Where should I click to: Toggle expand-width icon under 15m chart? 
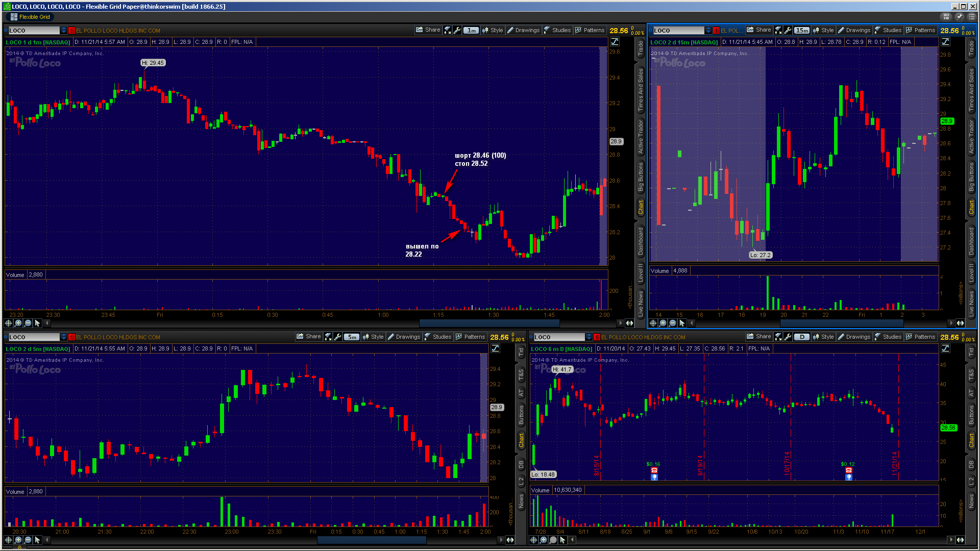coord(960,323)
